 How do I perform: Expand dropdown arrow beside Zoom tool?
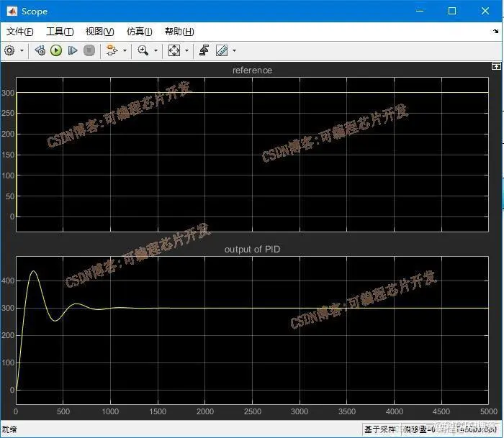tap(156, 51)
